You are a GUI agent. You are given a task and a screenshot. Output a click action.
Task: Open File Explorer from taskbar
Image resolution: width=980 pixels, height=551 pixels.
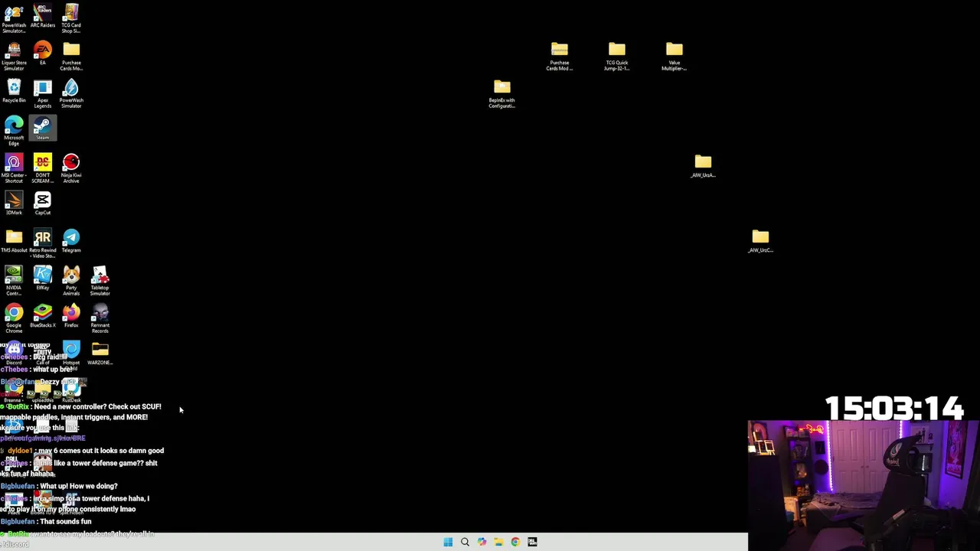pos(498,542)
